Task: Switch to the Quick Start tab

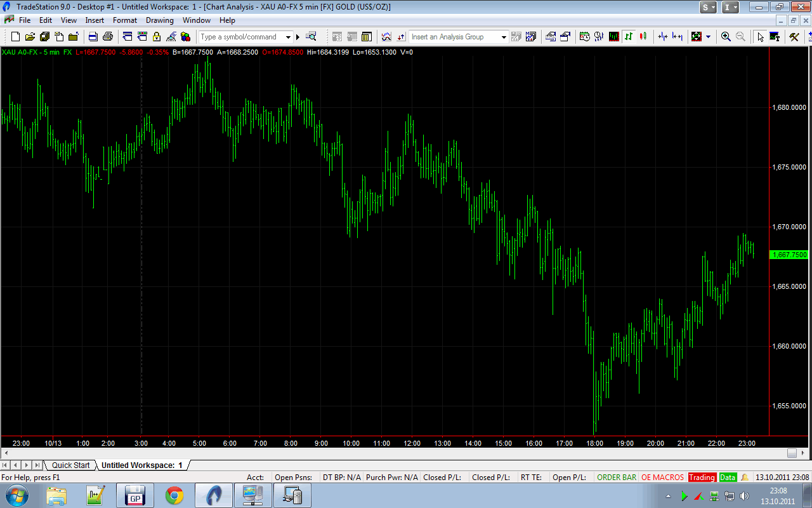Action: (70, 465)
